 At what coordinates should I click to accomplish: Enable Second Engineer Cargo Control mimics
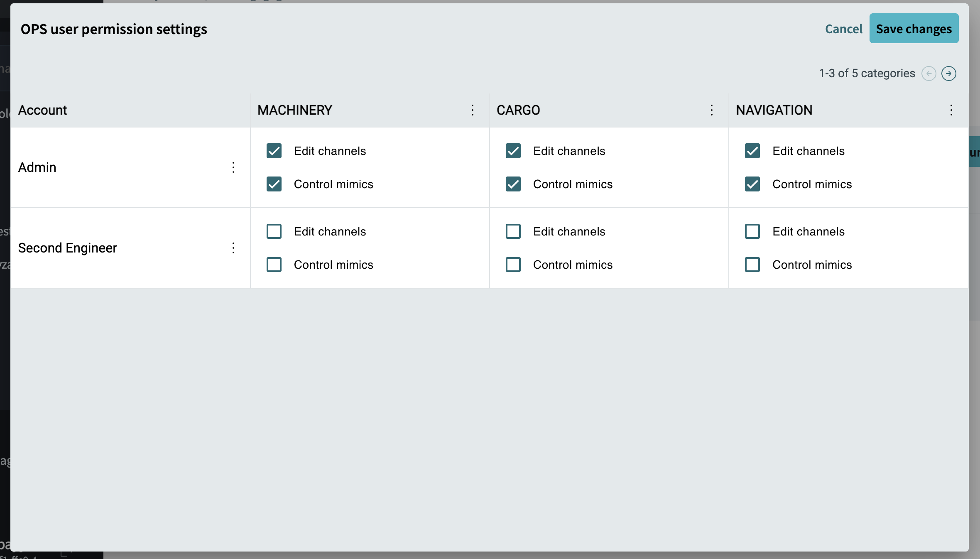tap(513, 265)
